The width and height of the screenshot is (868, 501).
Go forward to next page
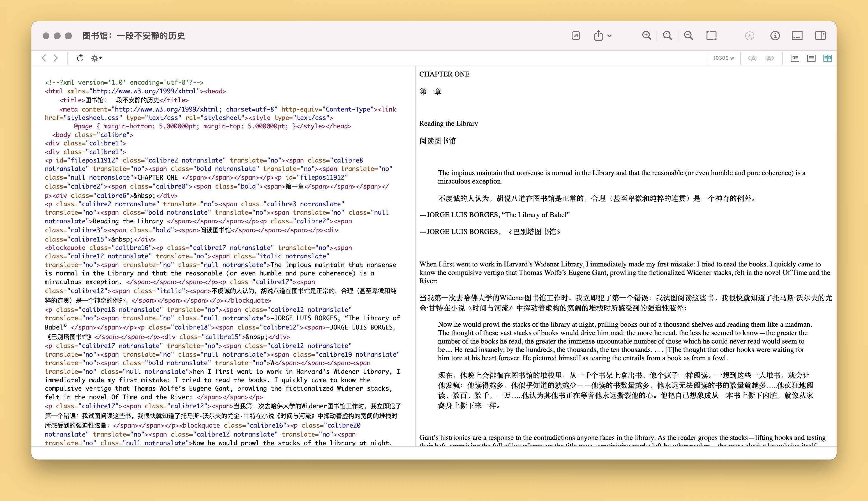(x=56, y=58)
